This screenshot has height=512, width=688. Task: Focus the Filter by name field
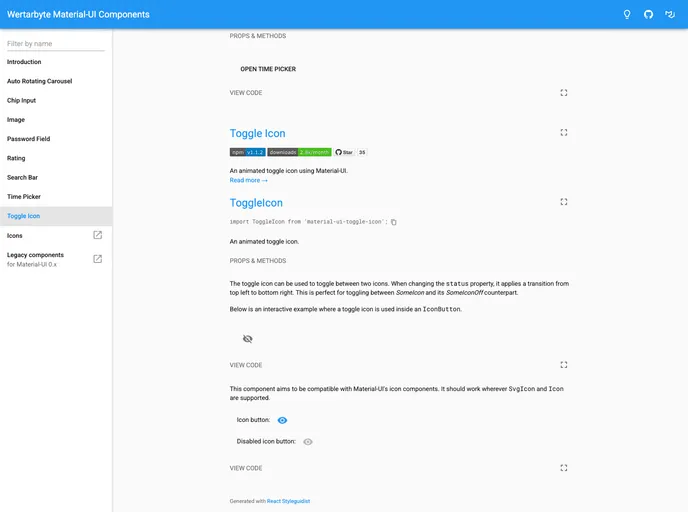tap(56, 44)
